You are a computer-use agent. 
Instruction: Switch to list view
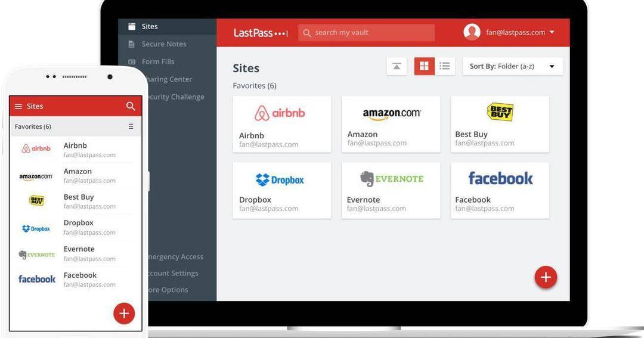click(x=445, y=66)
